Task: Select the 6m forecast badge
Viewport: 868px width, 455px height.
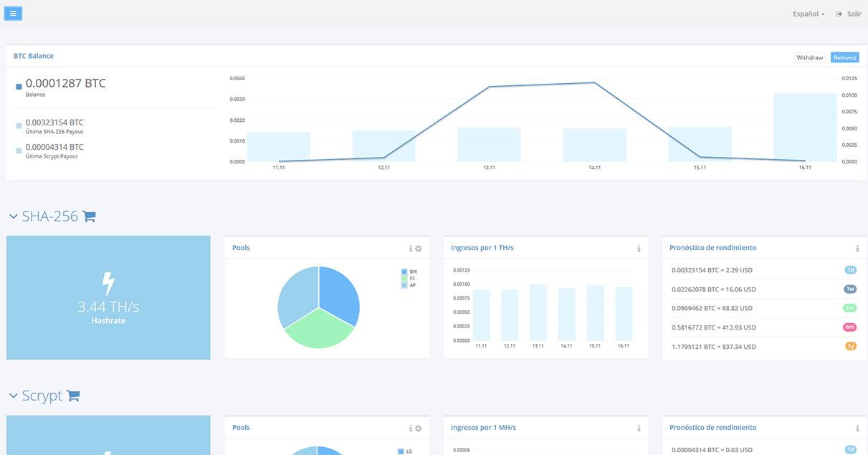Action: pos(850,327)
